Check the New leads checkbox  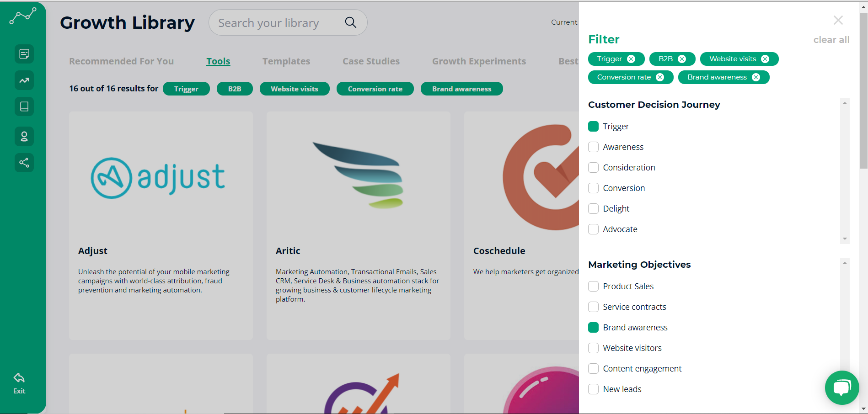pos(594,389)
